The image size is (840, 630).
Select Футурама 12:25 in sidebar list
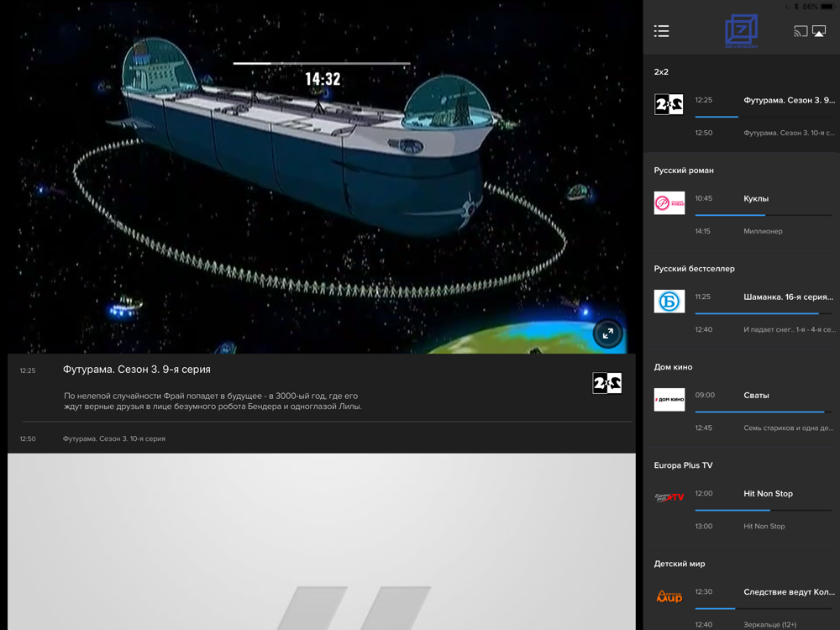(x=789, y=100)
